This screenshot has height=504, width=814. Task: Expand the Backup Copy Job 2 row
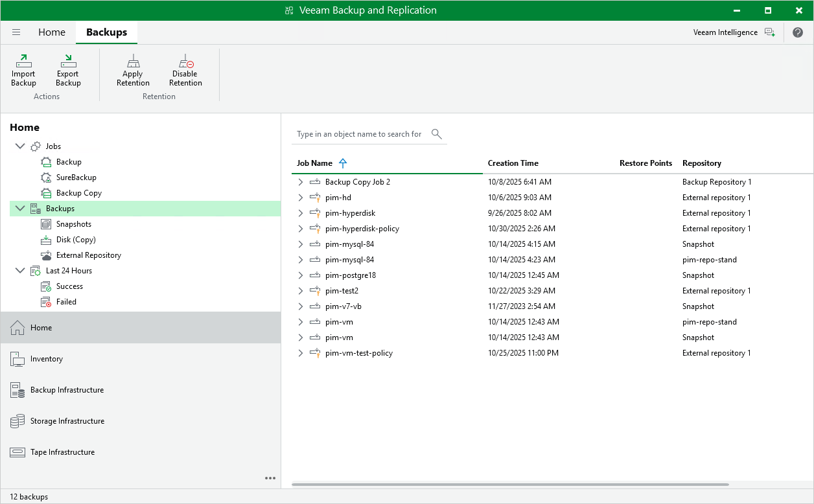300,182
